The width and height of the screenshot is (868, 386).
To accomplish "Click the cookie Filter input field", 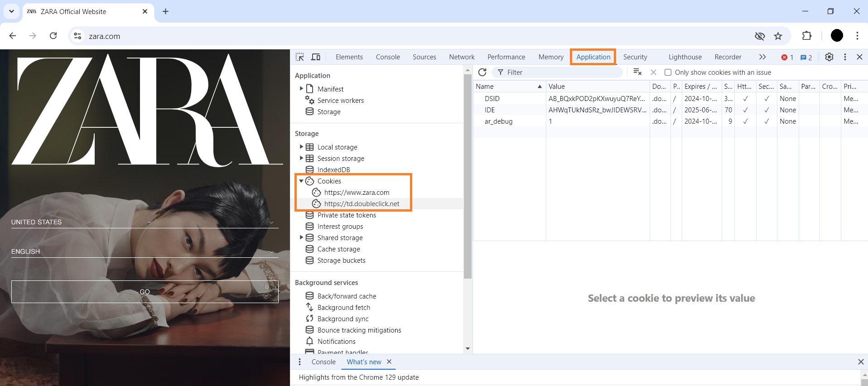I will [562, 72].
